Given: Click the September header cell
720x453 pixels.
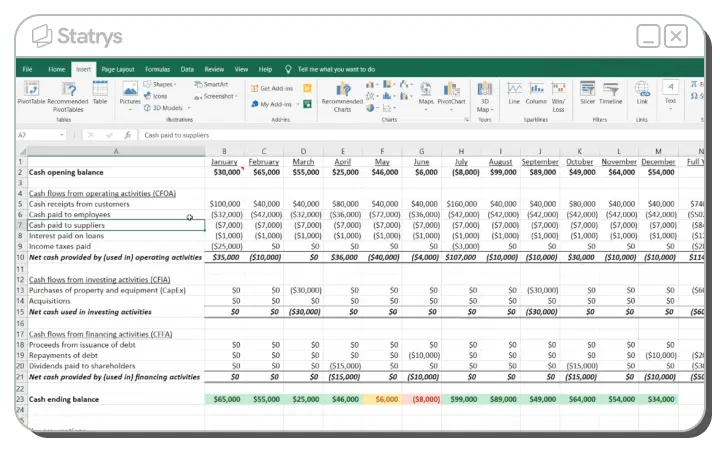Looking at the screenshot, I should [x=540, y=162].
